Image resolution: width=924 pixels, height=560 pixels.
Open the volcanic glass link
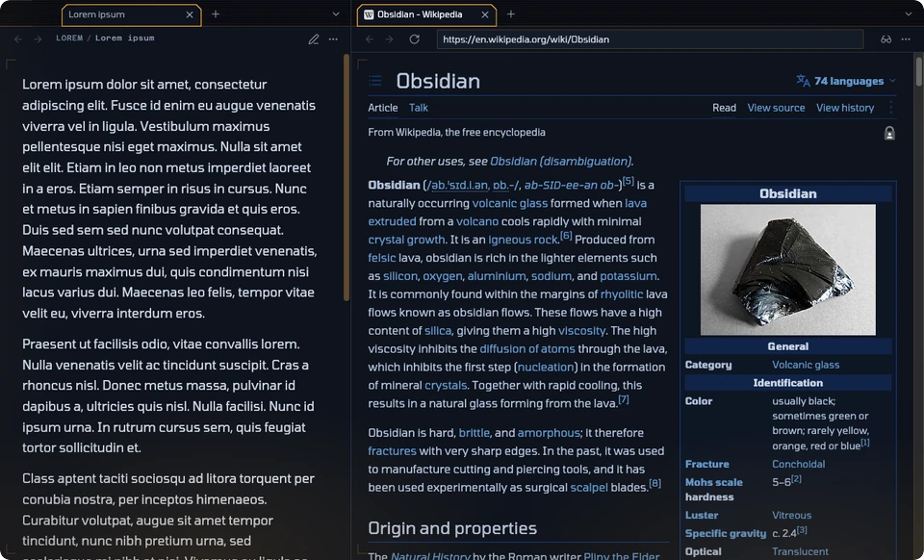click(510, 203)
